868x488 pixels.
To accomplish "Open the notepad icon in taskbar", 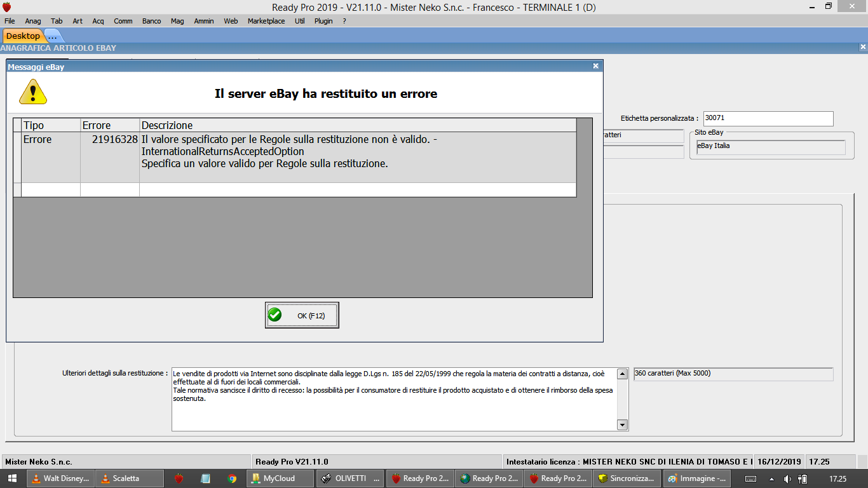I will (205, 478).
